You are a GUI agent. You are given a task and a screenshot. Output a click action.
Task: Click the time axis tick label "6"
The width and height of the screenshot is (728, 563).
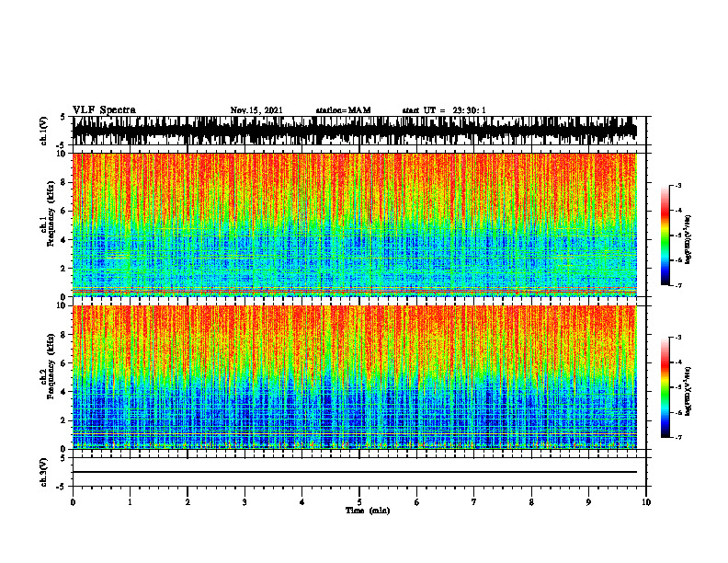click(x=417, y=502)
